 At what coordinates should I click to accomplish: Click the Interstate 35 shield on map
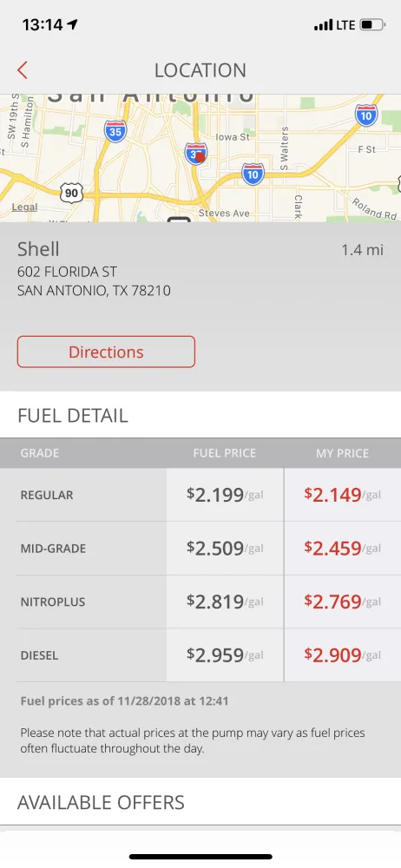115,132
